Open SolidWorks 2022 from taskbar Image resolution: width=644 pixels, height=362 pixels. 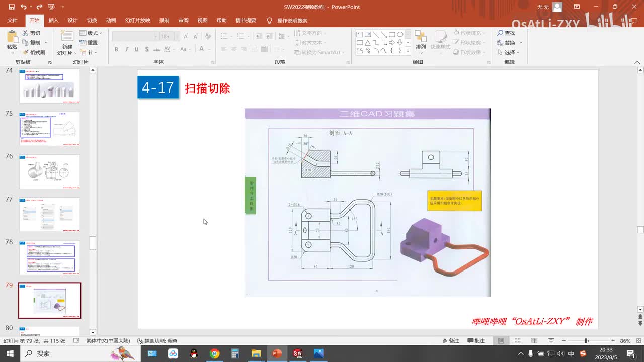tap(297, 353)
